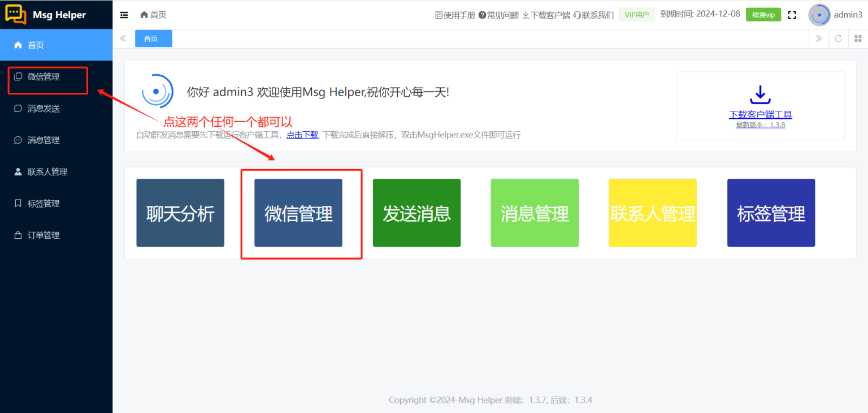Open the 使用手册 (user manual) icon
The width and height of the screenshot is (868, 413).
coord(438,15)
